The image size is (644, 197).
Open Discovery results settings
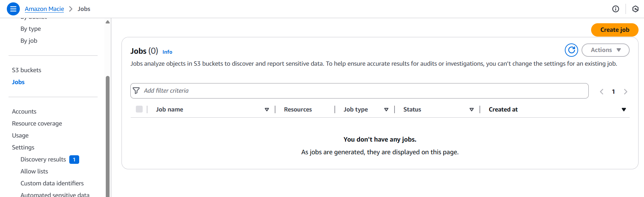pos(43,159)
